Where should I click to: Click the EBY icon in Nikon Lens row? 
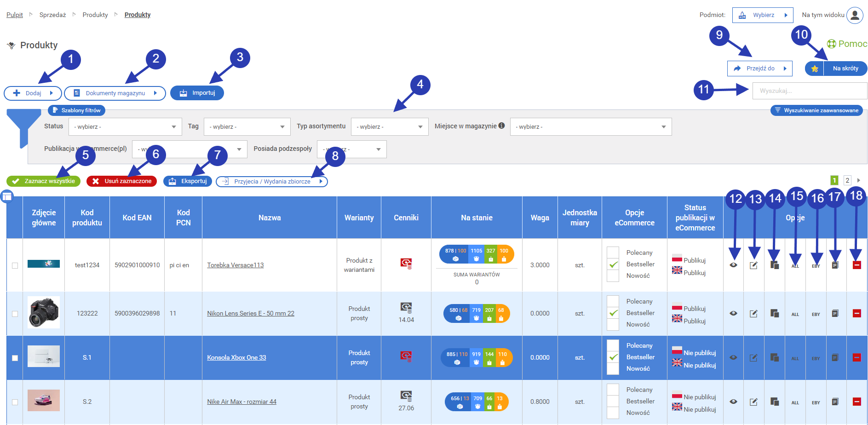point(816,314)
